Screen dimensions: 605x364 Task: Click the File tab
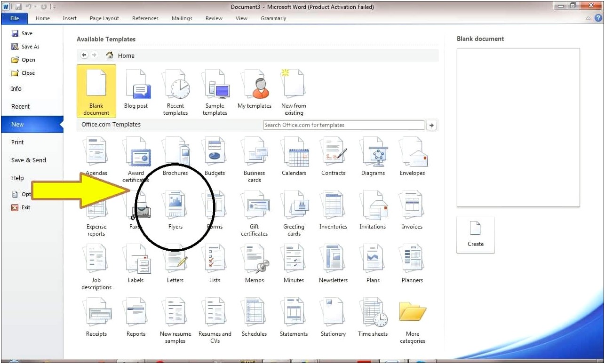click(14, 18)
